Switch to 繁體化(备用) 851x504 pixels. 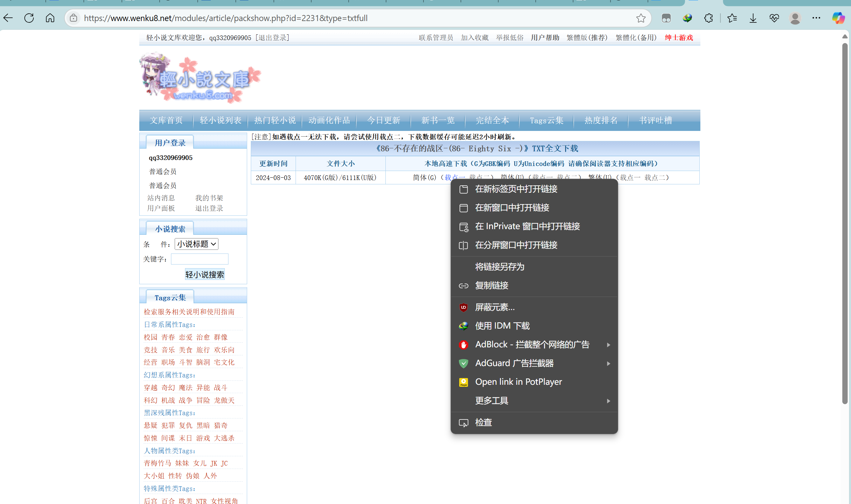tap(636, 37)
